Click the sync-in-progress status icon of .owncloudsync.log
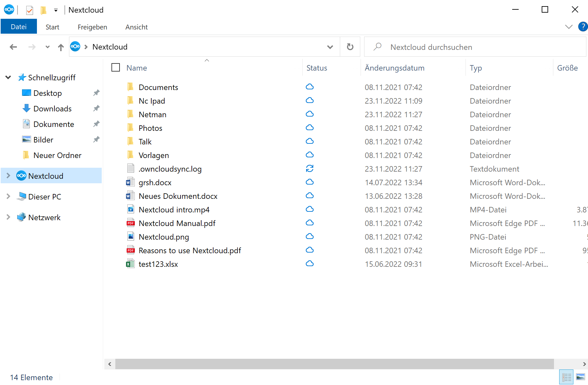The width and height of the screenshot is (588, 385). coord(310,168)
